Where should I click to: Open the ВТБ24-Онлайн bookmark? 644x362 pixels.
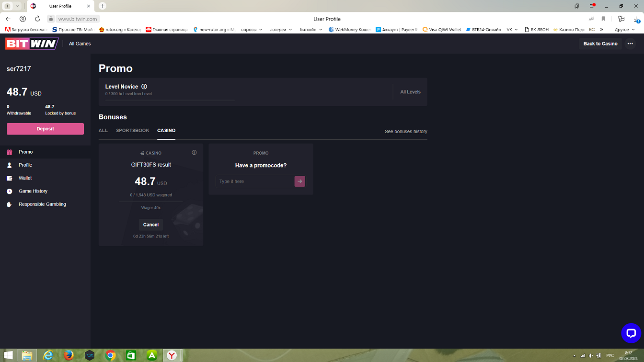483,30
